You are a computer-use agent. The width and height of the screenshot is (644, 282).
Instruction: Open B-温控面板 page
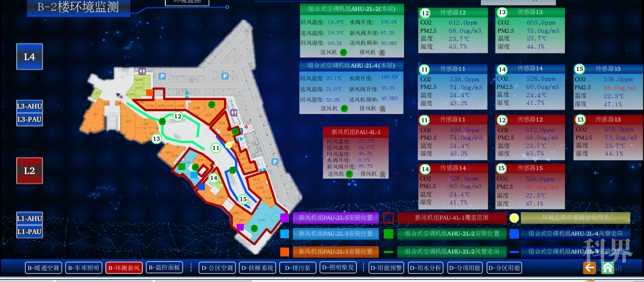point(164,268)
